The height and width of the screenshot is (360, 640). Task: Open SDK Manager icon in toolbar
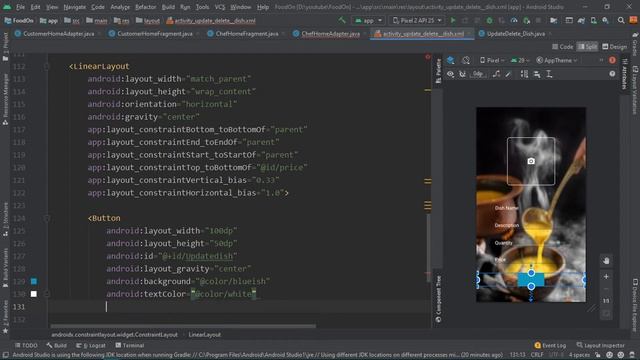click(605, 20)
